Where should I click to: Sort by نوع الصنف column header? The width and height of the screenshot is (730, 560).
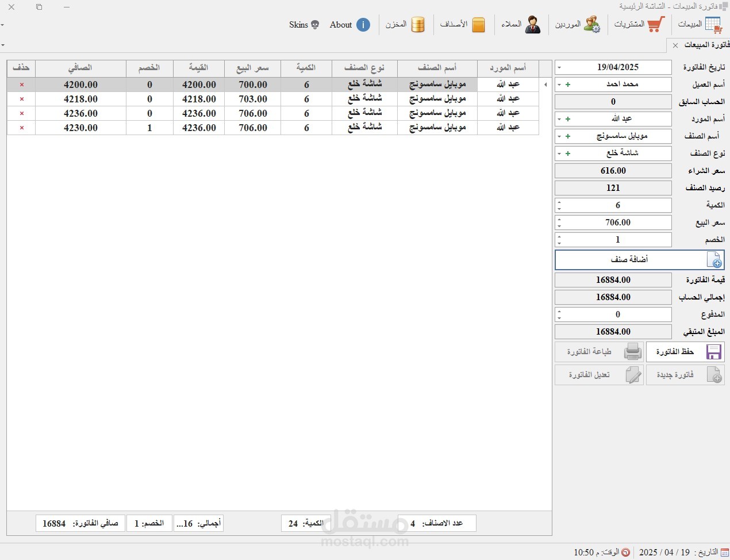click(364, 68)
